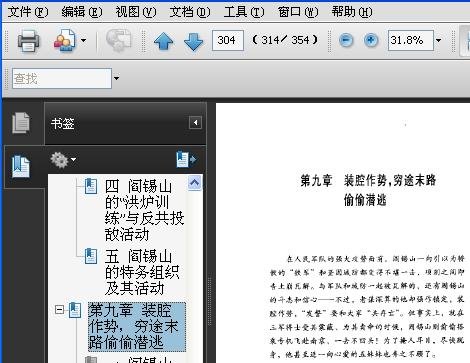Screen dimensions: 470x363
Task: Click the Print icon
Action: click(x=28, y=41)
